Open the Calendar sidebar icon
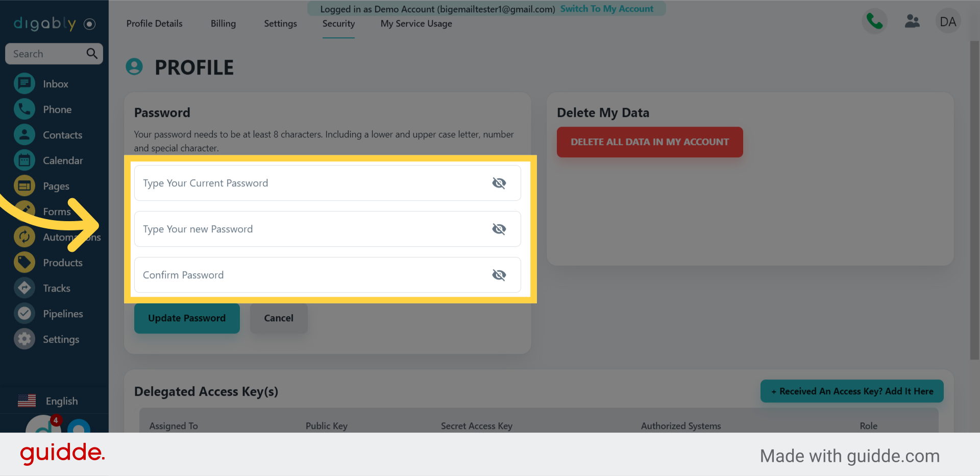Screen dimensions: 980x476 coord(24,160)
